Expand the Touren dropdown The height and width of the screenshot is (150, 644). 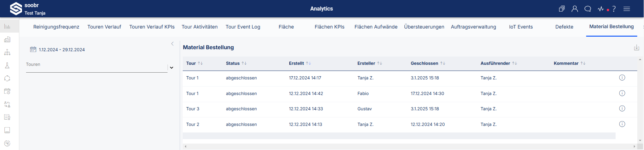(x=172, y=68)
